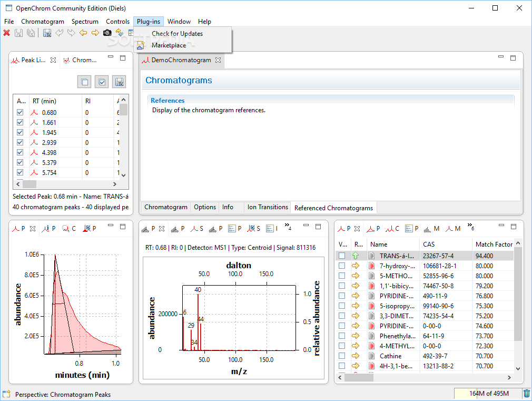Open the Window menu
Screen dimensions: 532x401
point(179,22)
